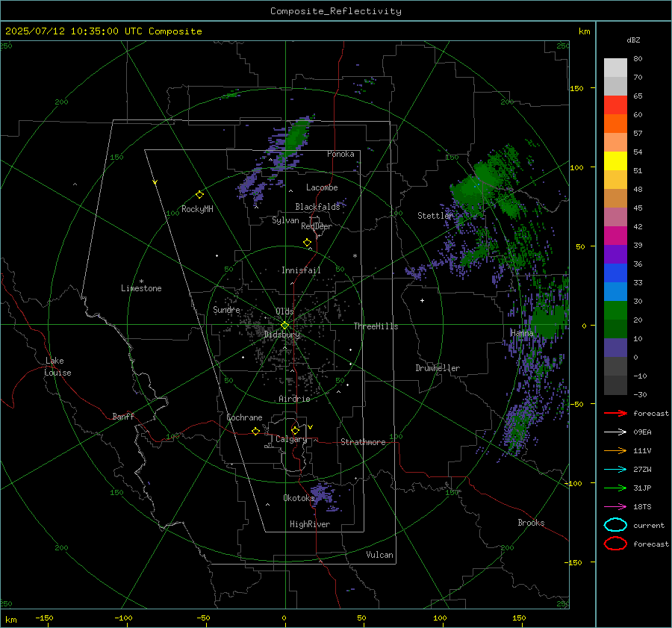This screenshot has width=672, height=628.
Task: Click the yellow diamond marker below Cochrane
Action: click(x=255, y=431)
